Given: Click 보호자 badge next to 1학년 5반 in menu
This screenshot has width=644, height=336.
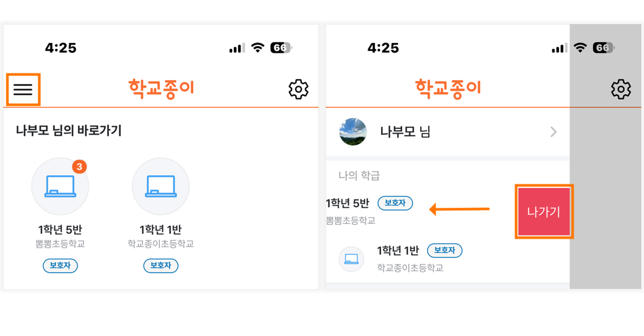Looking at the screenshot, I should point(395,203).
